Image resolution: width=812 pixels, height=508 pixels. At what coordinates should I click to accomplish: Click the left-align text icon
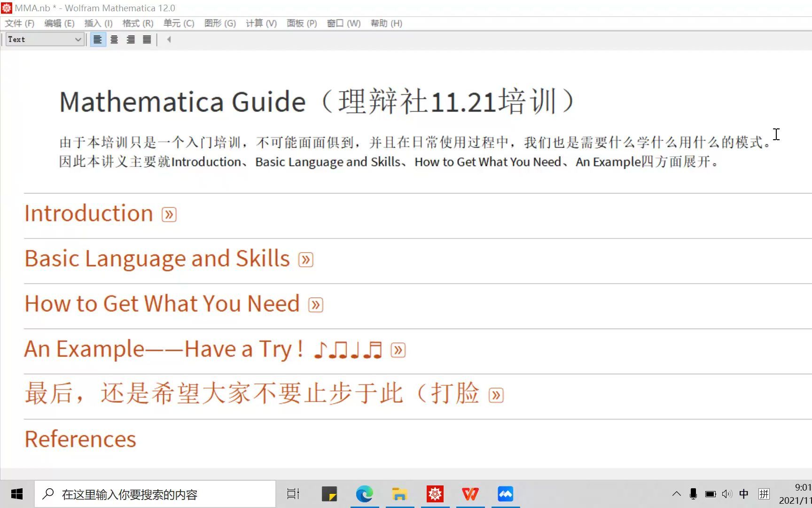click(x=98, y=40)
